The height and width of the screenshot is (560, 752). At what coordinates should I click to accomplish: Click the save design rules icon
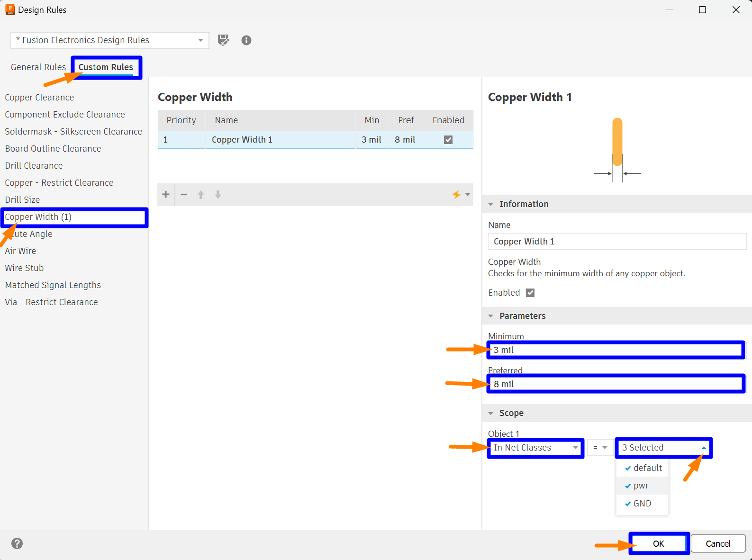tap(223, 40)
